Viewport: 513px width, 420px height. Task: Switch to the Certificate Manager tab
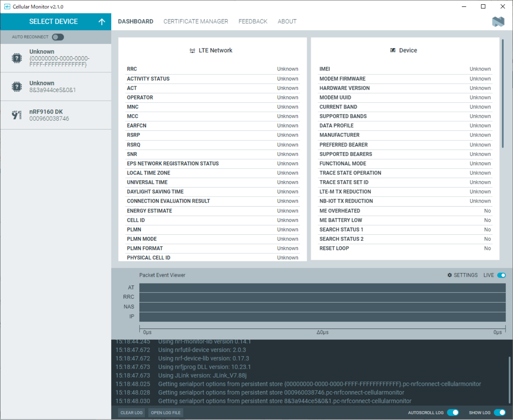[196, 21]
